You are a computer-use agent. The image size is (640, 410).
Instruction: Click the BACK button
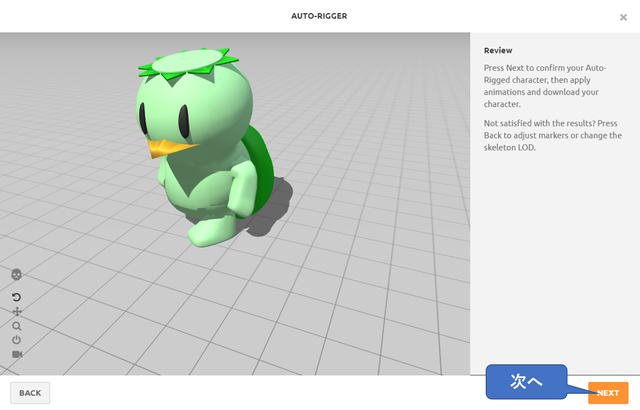pyautogui.click(x=30, y=393)
